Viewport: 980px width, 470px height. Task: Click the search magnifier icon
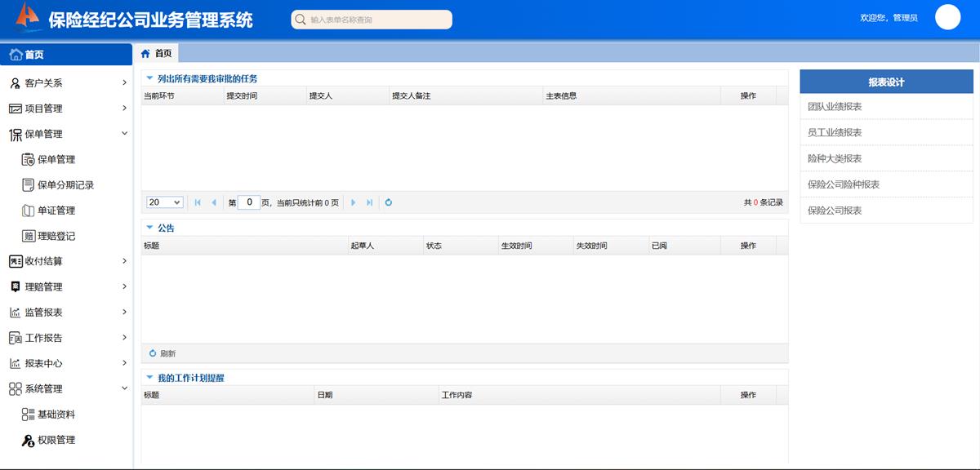point(301,20)
